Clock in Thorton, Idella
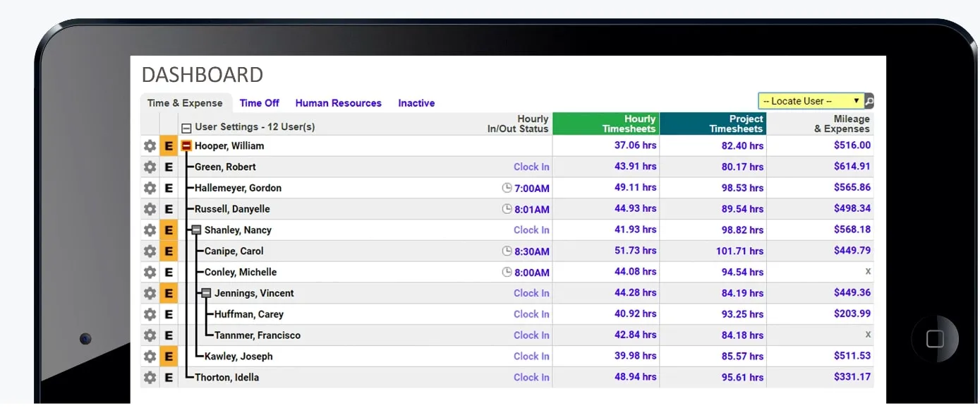The image size is (980, 418). [x=531, y=378]
